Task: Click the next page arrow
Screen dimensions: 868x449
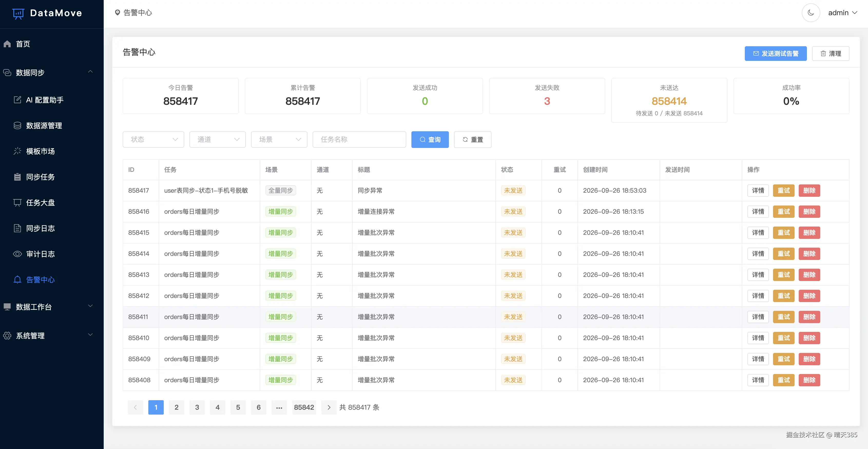Action: 329,407
